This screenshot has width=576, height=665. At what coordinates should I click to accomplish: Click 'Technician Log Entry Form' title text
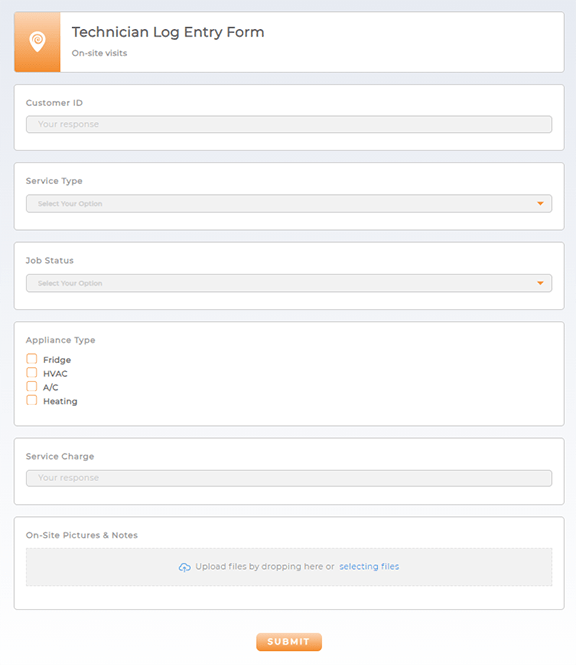click(x=168, y=33)
